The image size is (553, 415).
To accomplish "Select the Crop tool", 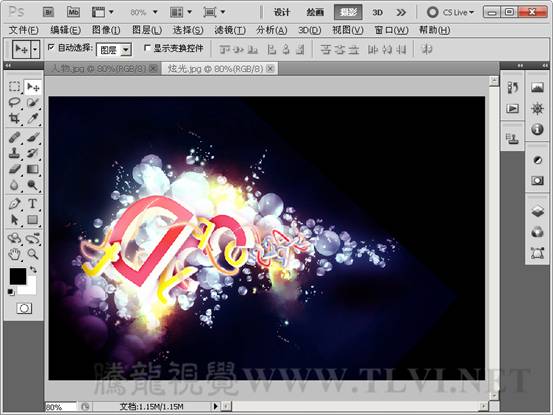I will point(14,118).
